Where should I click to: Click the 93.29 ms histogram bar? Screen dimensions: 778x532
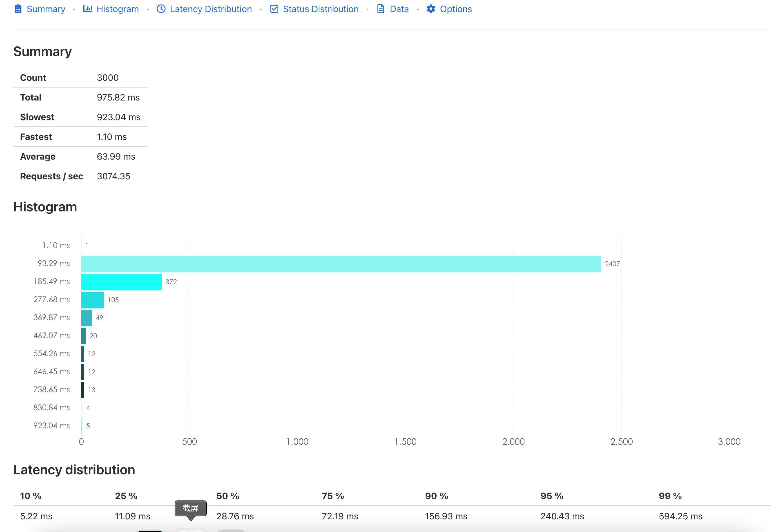pyautogui.click(x=341, y=264)
